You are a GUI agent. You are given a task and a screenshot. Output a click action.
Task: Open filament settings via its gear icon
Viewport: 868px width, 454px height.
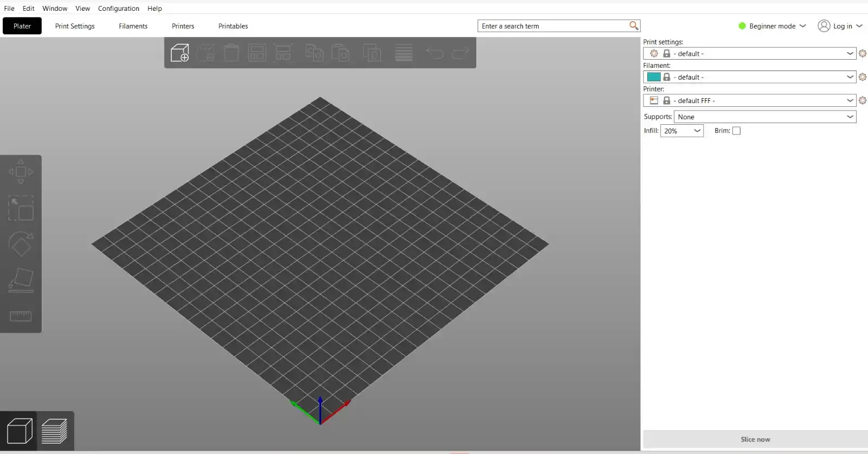coord(863,77)
